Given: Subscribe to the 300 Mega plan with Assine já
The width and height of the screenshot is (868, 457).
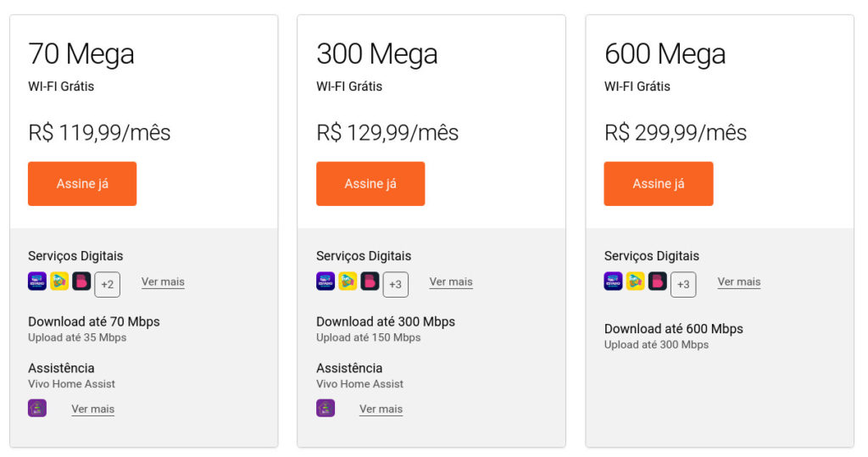Looking at the screenshot, I should click(370, 184).
